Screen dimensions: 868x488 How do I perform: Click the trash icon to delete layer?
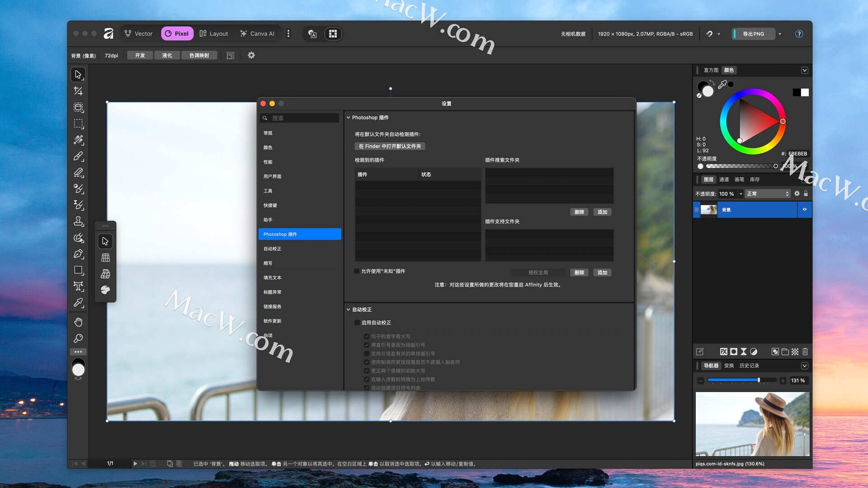coord(805,352)
